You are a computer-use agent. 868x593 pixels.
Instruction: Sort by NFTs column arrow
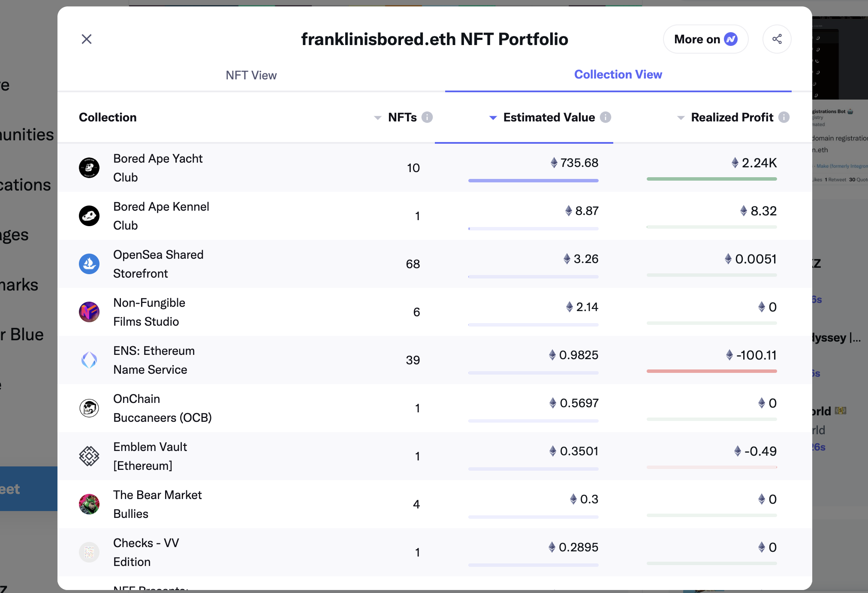click(377, 118)
